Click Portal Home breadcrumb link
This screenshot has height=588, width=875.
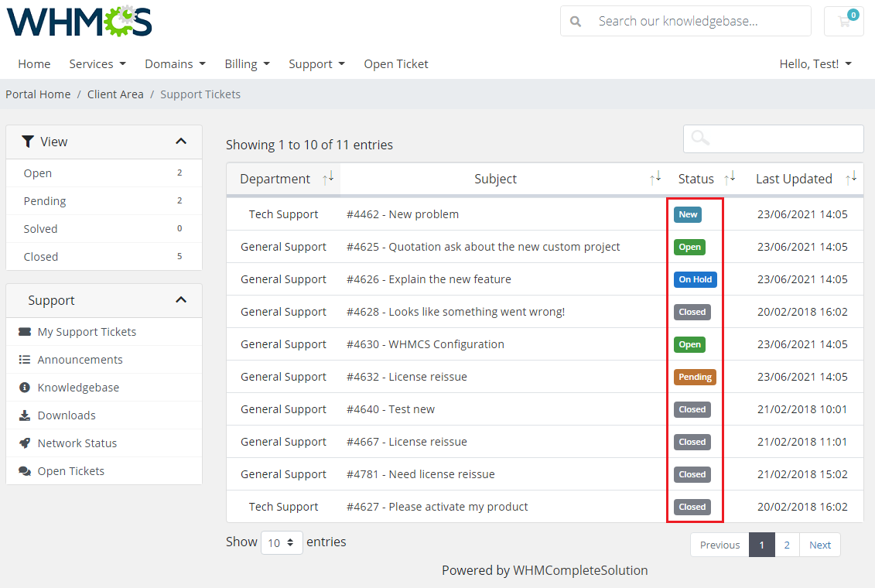38,94
